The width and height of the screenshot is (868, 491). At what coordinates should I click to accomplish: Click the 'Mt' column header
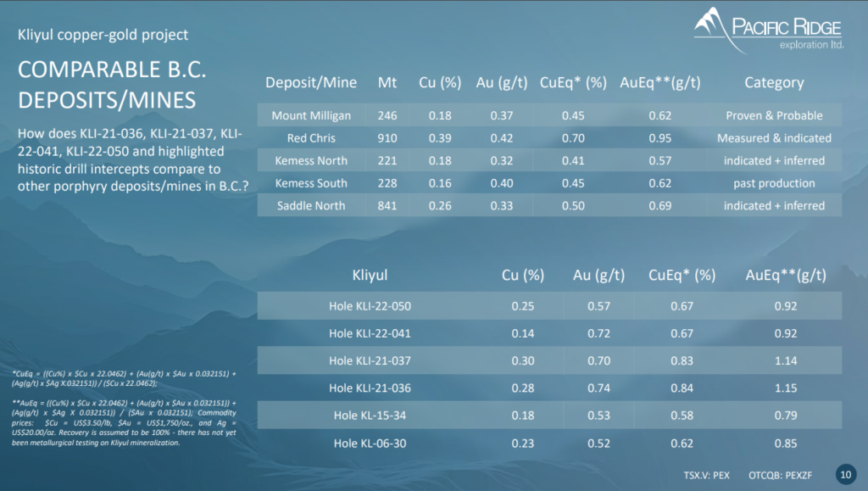coord(387,82)
